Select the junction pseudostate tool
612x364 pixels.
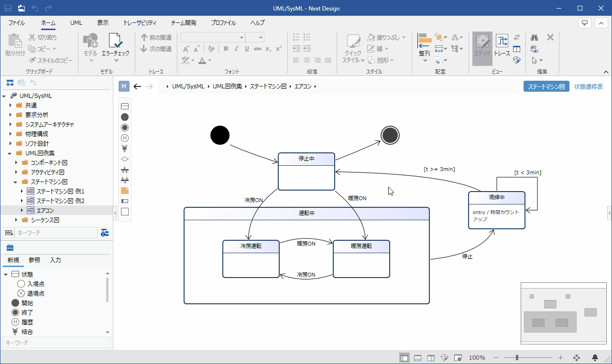point(125,149)
